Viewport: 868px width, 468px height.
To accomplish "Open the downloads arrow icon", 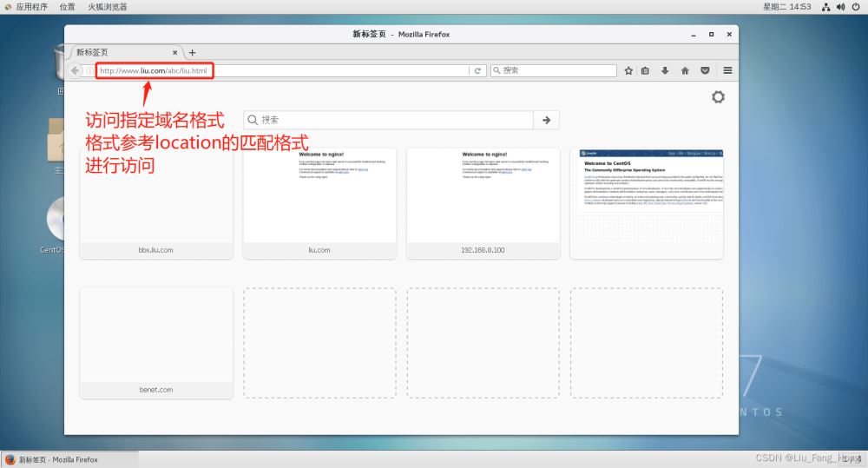I will tap(665, 71).
